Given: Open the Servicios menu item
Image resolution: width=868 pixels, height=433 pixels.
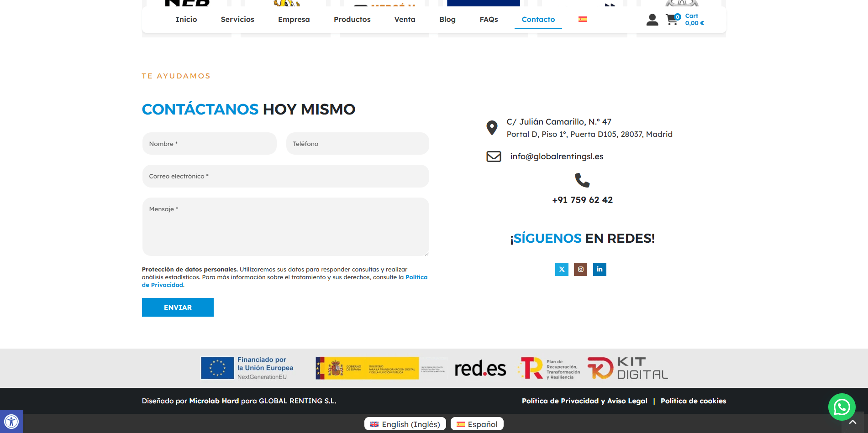Looking at the screenshot, I should click(x=237, y=19).
